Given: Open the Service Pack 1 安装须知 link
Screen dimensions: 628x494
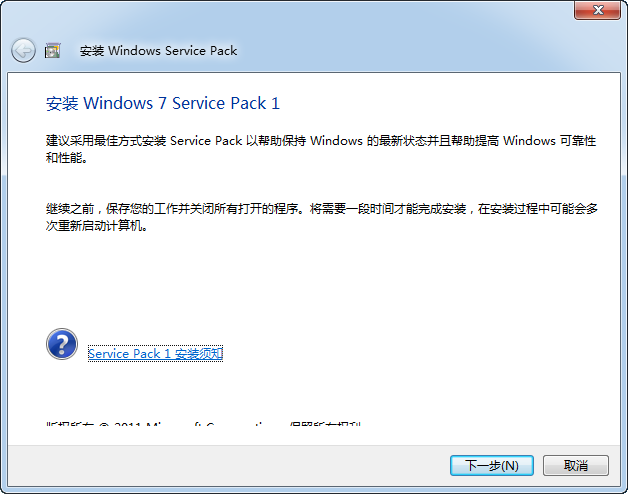Looking at the screenshot, I should (155, 354).
